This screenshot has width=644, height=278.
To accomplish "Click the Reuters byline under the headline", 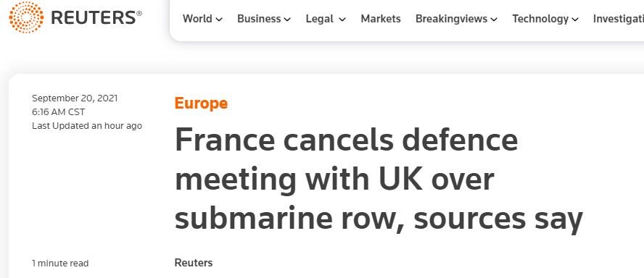I will point(194,263).
